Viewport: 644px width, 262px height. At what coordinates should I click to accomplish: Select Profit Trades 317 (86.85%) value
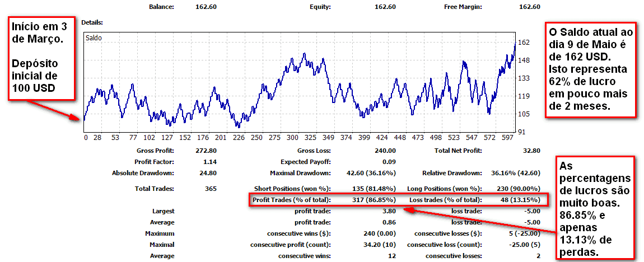point(375,200)
